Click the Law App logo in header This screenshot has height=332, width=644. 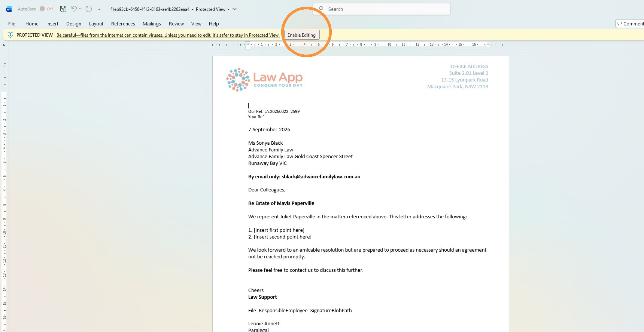(x=264, y=80)
